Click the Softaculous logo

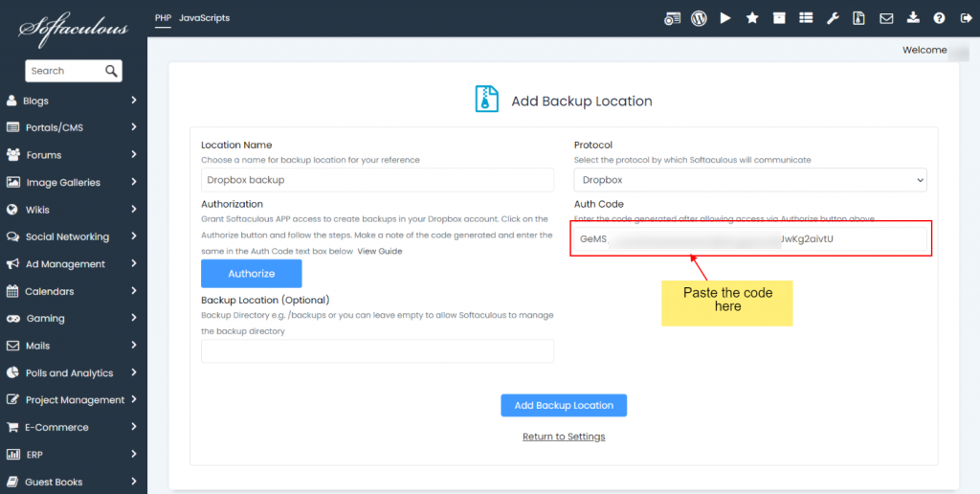click(74, 32)
